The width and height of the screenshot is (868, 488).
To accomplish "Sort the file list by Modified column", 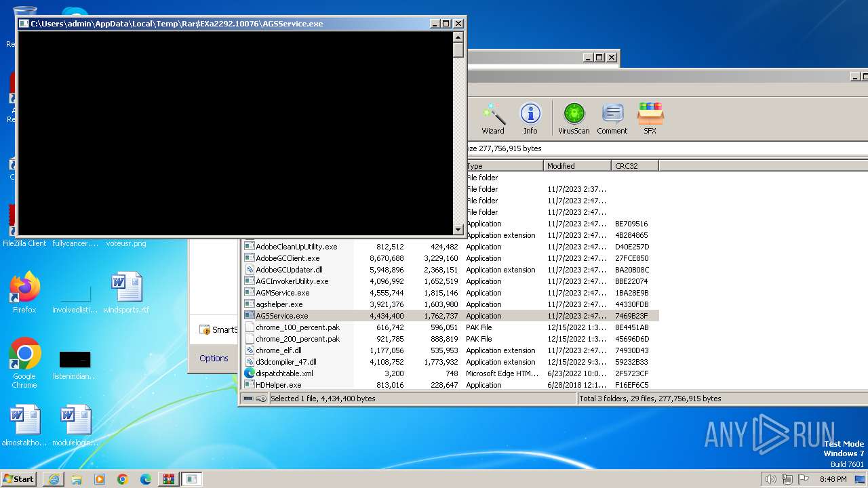I will [577, 166].
